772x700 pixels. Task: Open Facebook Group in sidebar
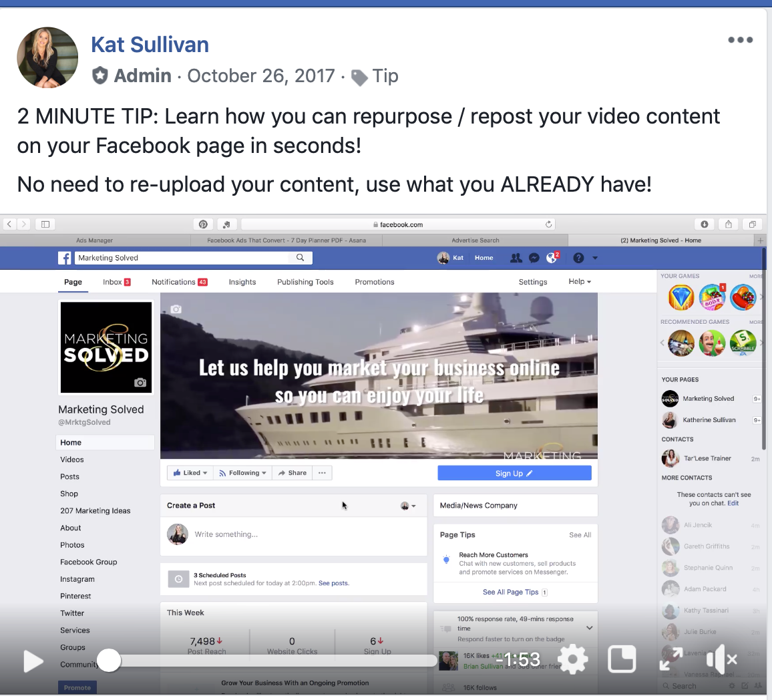tap(89, 562)
